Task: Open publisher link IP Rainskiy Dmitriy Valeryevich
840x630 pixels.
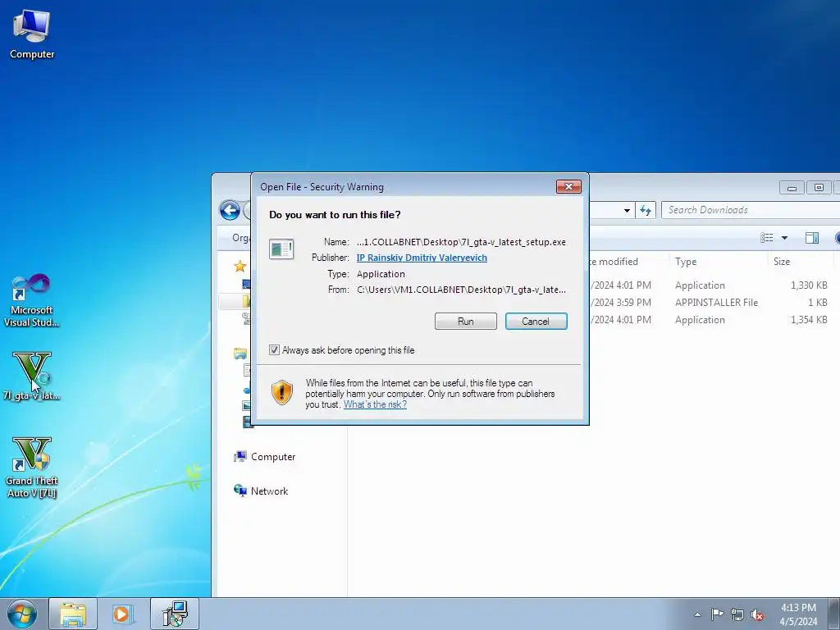Action: click(x=422, y=258)
